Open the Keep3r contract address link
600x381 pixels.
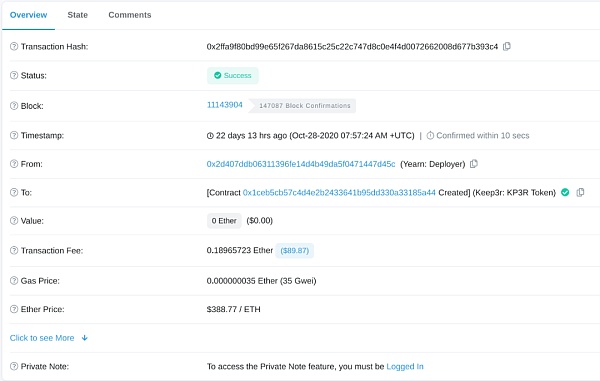339,192
